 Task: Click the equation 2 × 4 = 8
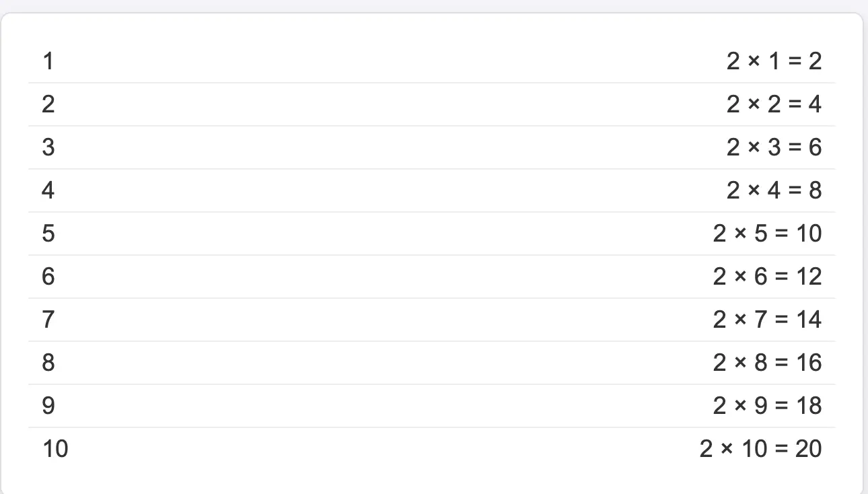point(774,190)
